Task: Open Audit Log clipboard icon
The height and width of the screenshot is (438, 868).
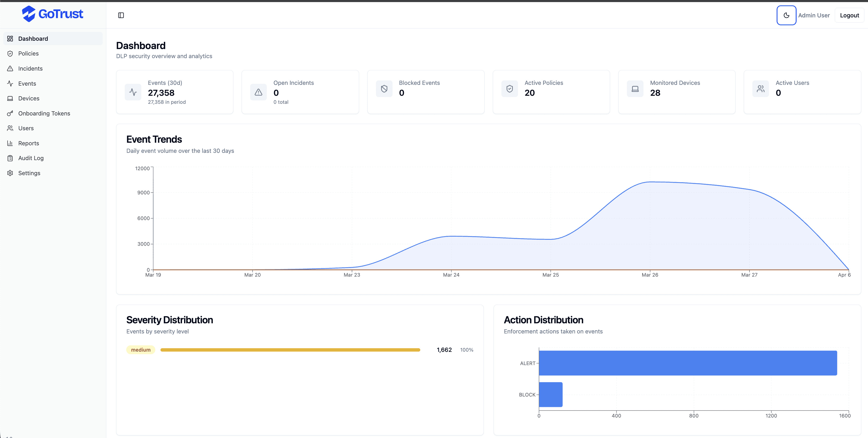Action: (x=10, y=158)
